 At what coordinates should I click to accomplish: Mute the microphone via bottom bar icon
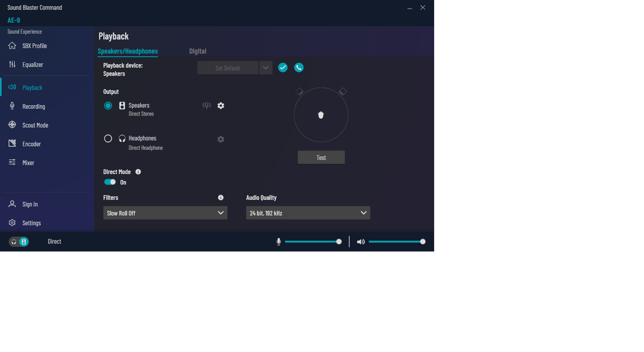coord(279,242)
